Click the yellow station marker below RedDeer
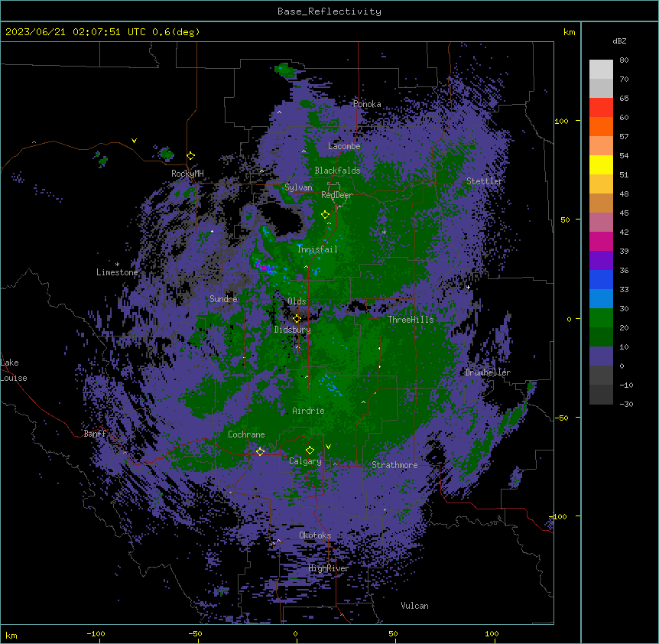Screen dimensions: 659x644 (x=325, y=215)
